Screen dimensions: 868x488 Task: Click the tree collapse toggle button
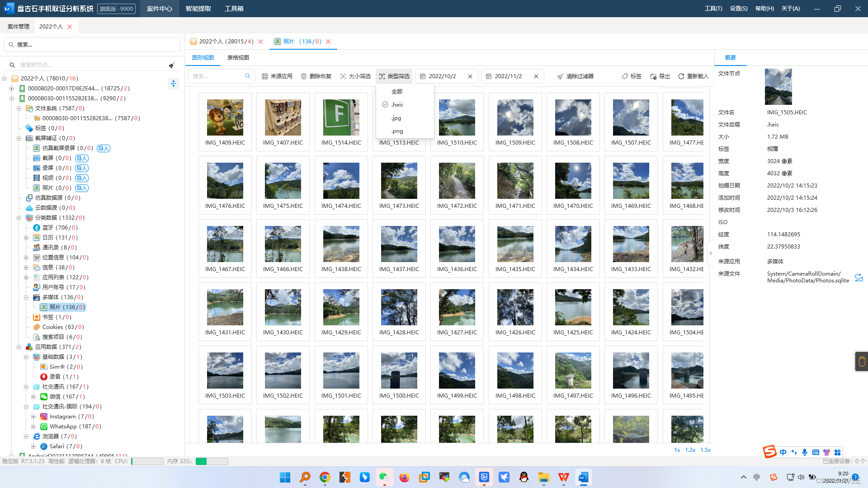174,84
